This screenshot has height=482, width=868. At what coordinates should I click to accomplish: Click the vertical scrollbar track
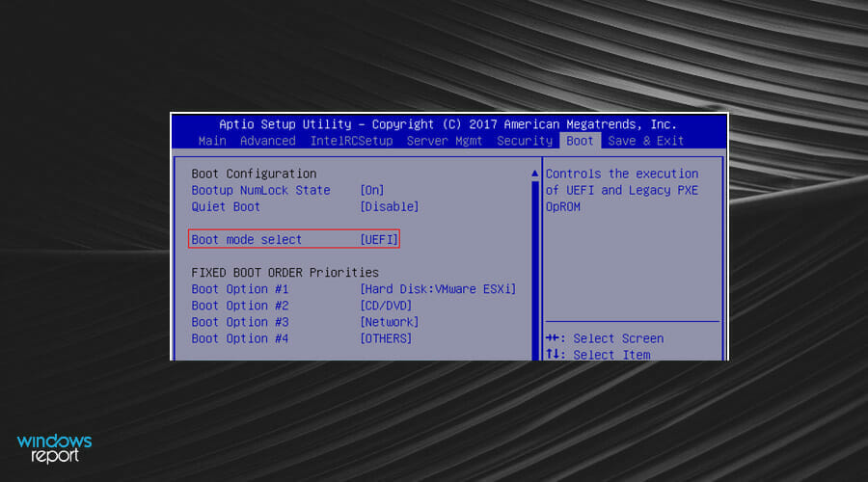click(x=535, y=271)
